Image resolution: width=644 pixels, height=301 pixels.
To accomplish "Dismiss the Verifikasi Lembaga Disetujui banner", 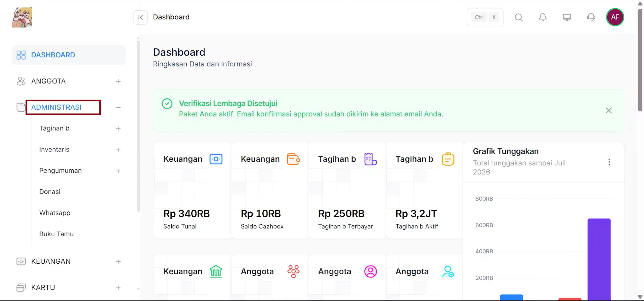I will 609,110.
